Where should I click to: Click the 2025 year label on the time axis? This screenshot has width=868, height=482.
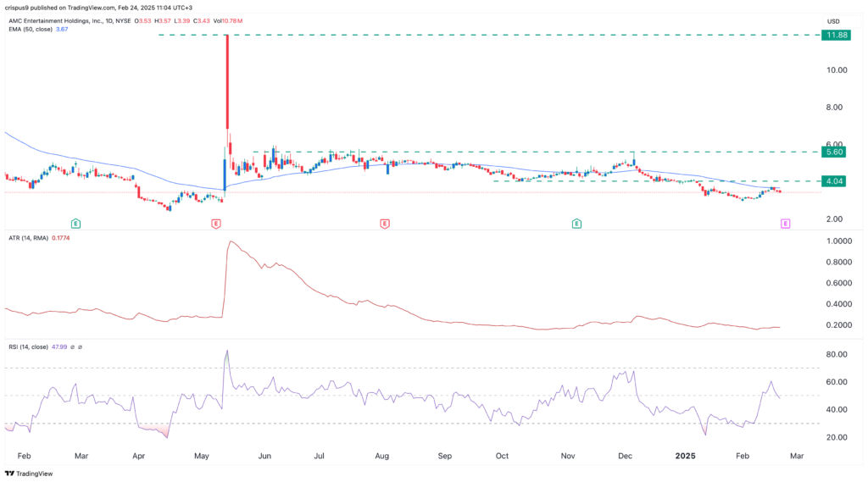[x=685, y=456]
